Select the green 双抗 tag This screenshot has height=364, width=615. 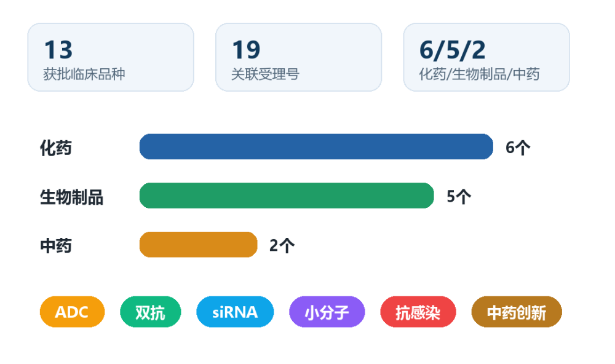(150, 312)
